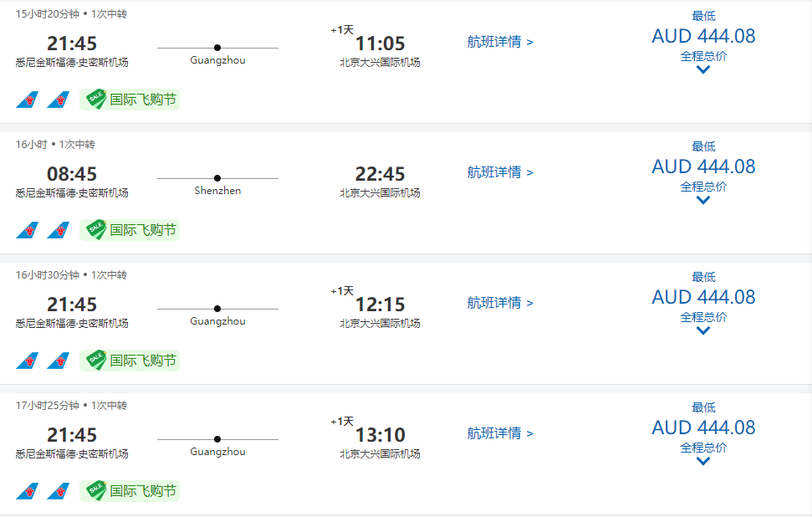The image size is (812, 517).
Task: Expand the price chevron for 12:15 arrival flight
Action: [703, 330]
